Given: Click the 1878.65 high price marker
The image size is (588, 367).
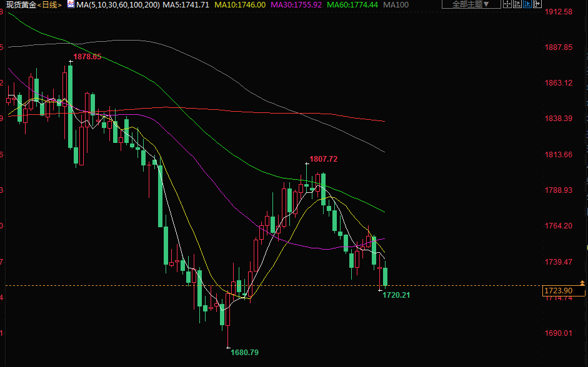Looking at the screenshot, I should [x=87, y=57].
